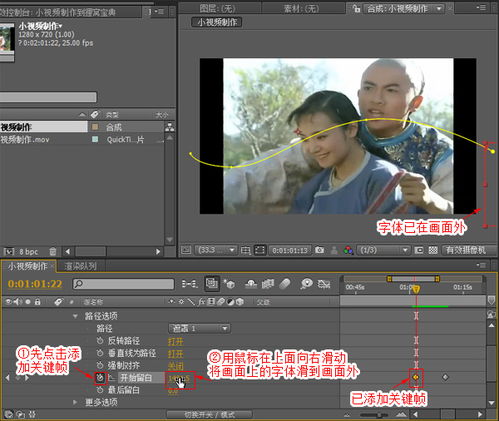The width and height of the screenshot is (499, 421).
Task: Toggle the mask and shape path visibility icon
Action: pyautogui.click(x=260, y=250)
